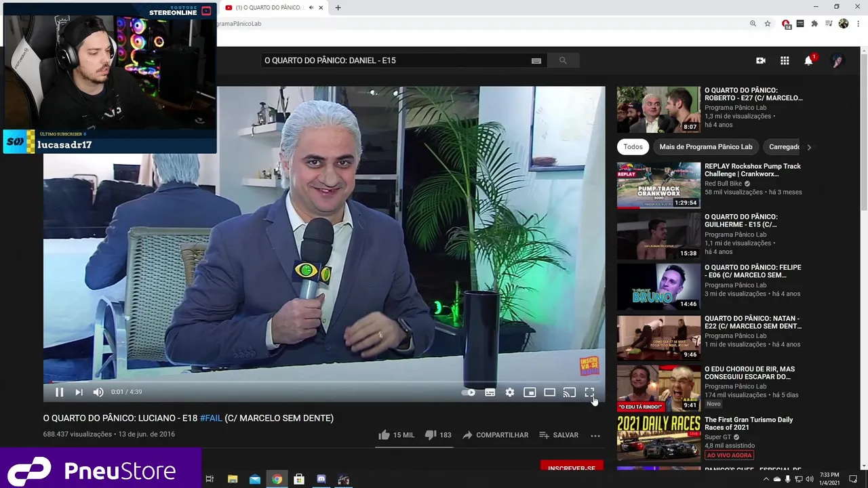Viewport: 868px width, 488px height.
Task: Skip to the next video
Action: tap(79, 392)
